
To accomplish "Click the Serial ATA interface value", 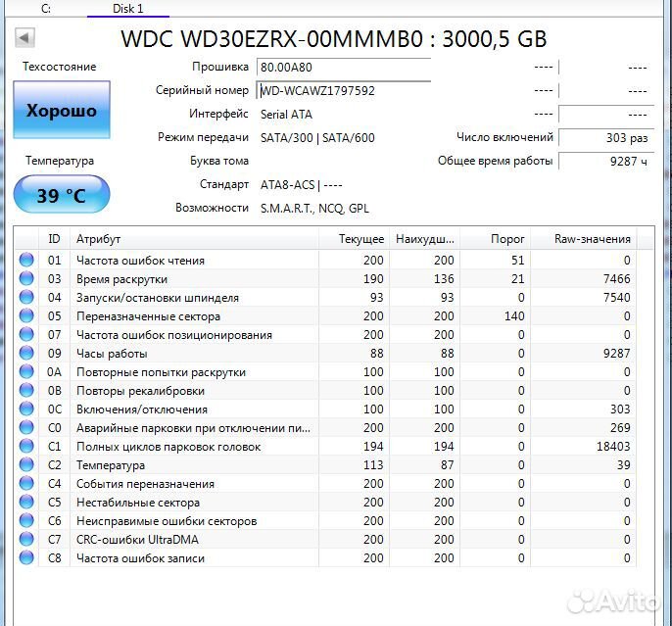I will pyautogui.click(x=286, y=114).
